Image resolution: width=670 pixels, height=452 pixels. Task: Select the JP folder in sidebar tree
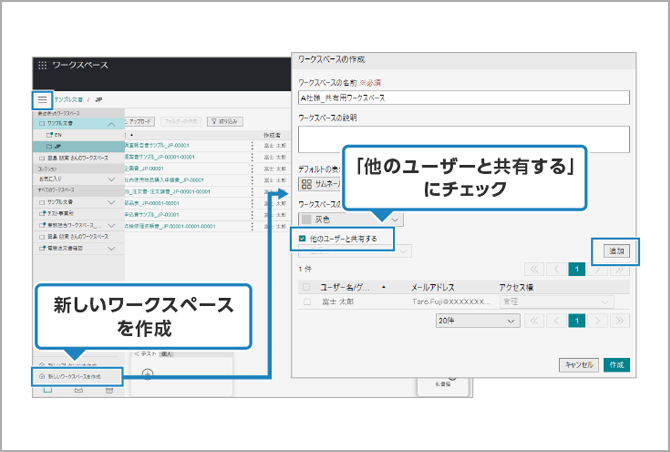coord(79,146)
